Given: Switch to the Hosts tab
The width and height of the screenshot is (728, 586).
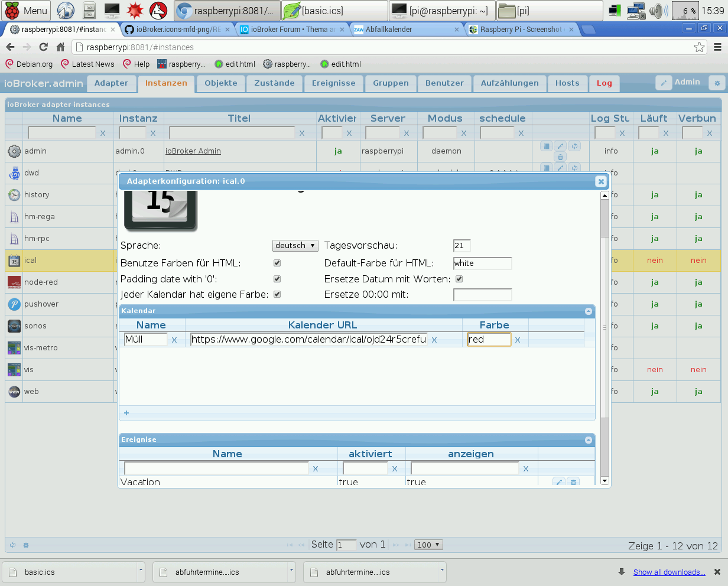Looking at the screenshot, I should click(567, 83).
